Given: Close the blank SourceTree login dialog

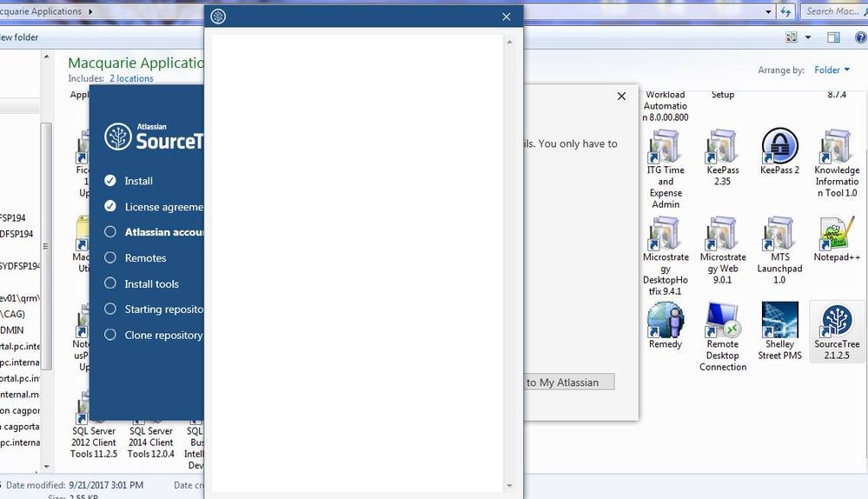Looking at the screenshot, I should (x=506, y=17).
